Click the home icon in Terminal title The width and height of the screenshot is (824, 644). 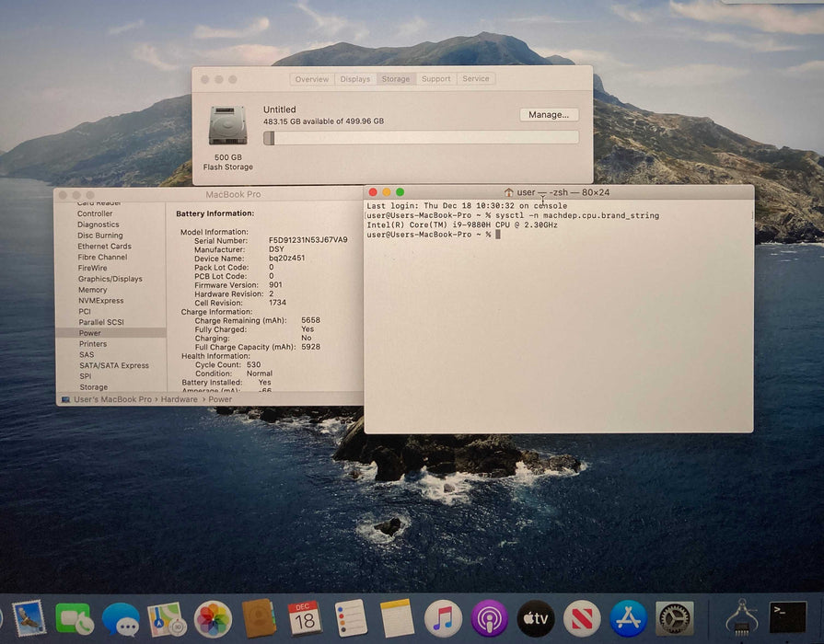pyautogui.click(x=508, y=192)
